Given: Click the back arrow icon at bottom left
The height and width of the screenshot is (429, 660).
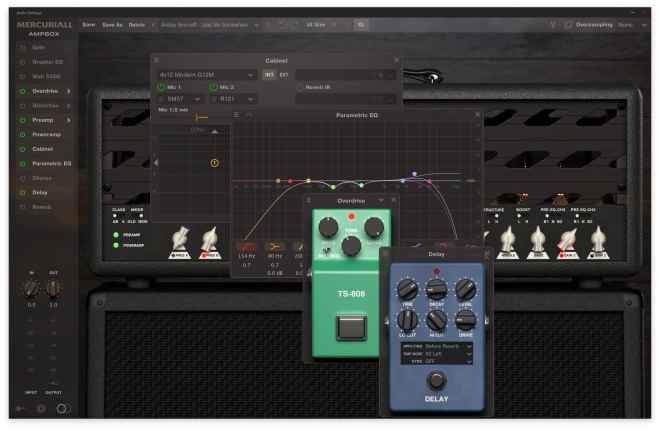Looking at the screenshot, I should (20, 408).
